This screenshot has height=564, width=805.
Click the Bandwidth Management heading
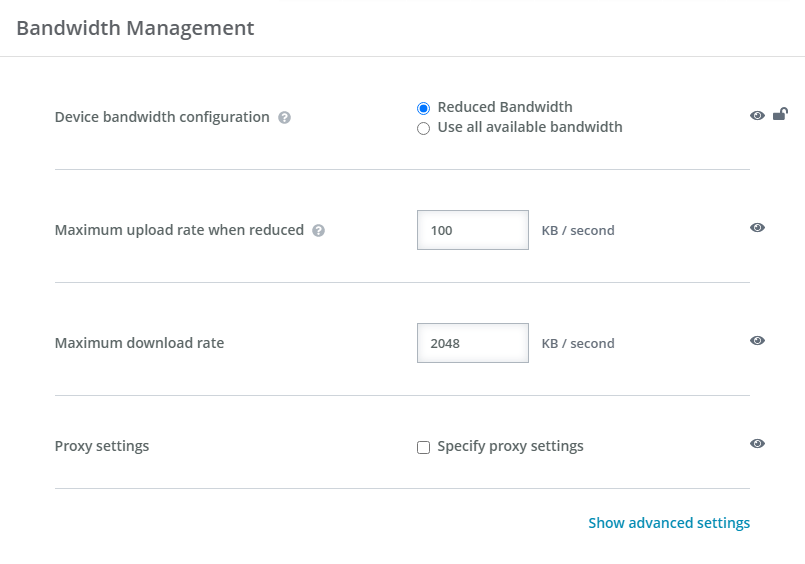tap(135, 28)
